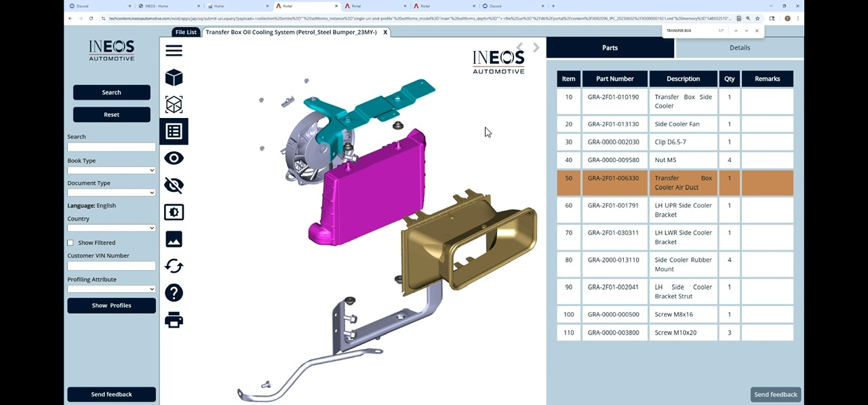Select the wireframe cube view icon
The image size is (868, 405).
(x=174, y=104)
